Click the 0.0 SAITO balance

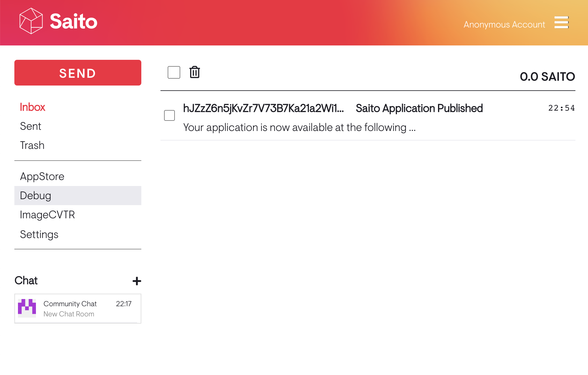547,77
